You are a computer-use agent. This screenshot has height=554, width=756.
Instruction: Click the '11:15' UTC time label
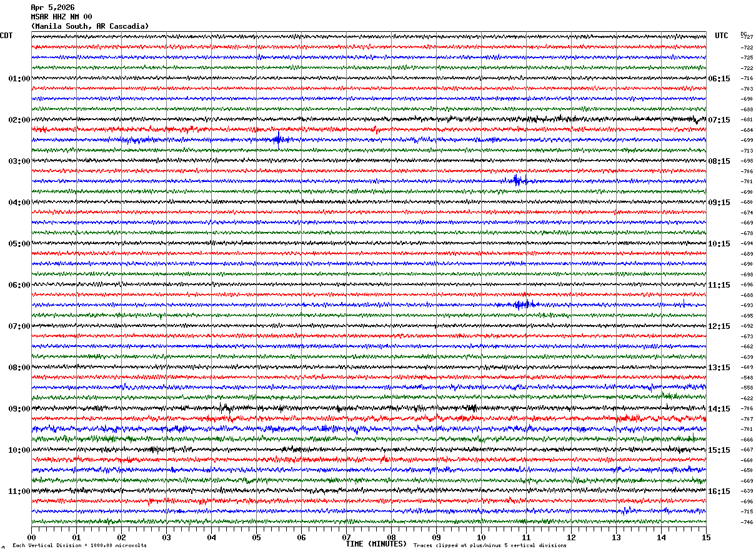[719, 285]
